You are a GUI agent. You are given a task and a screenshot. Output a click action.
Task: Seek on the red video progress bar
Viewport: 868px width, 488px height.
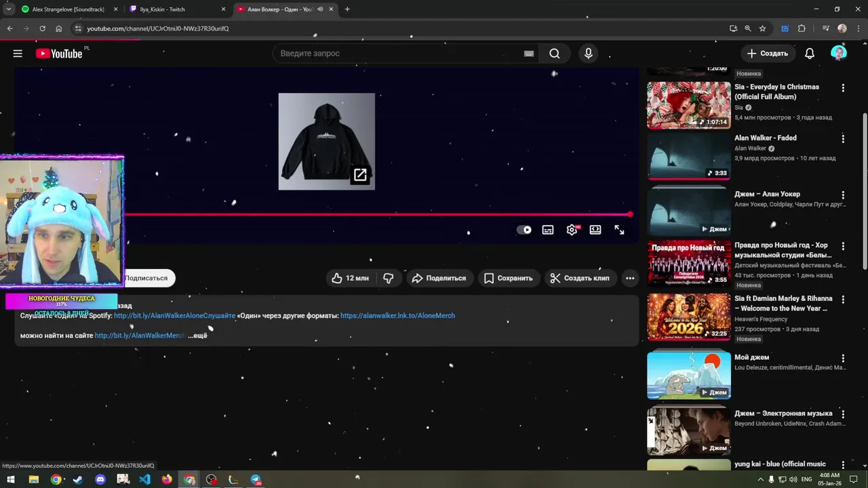coord(377,214)
